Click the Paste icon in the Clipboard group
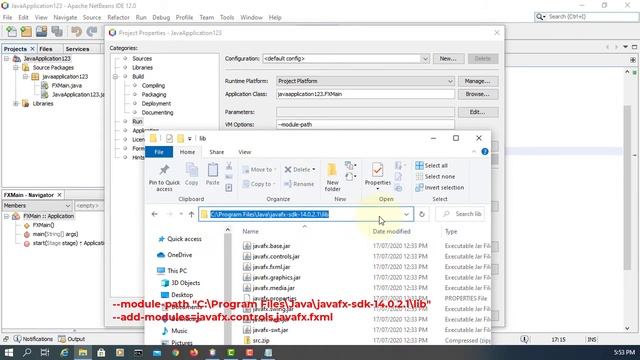The width and height of the screenshot is (640, 360). click(213, 174)
